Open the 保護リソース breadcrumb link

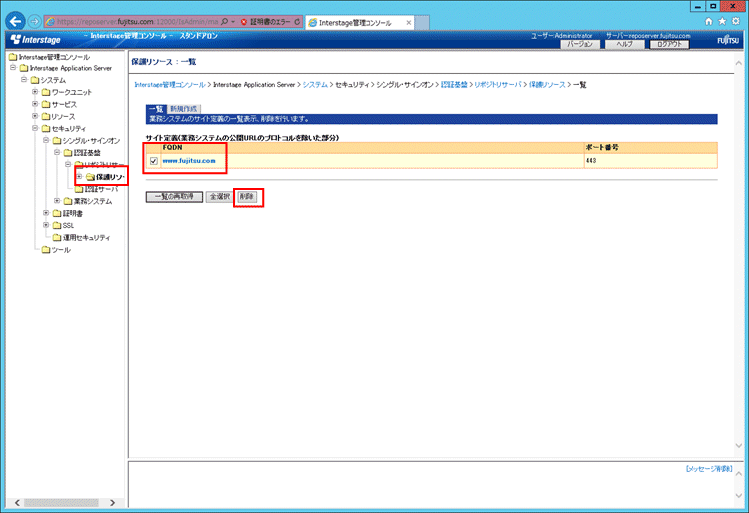[x=547, y=85]
